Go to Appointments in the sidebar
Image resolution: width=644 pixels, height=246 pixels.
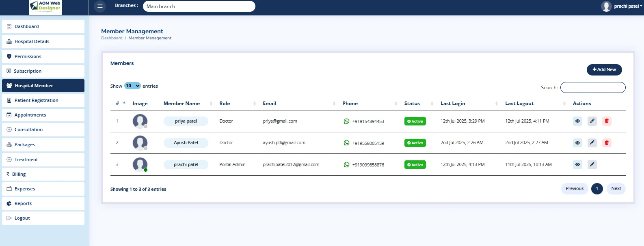click(30, 115)
